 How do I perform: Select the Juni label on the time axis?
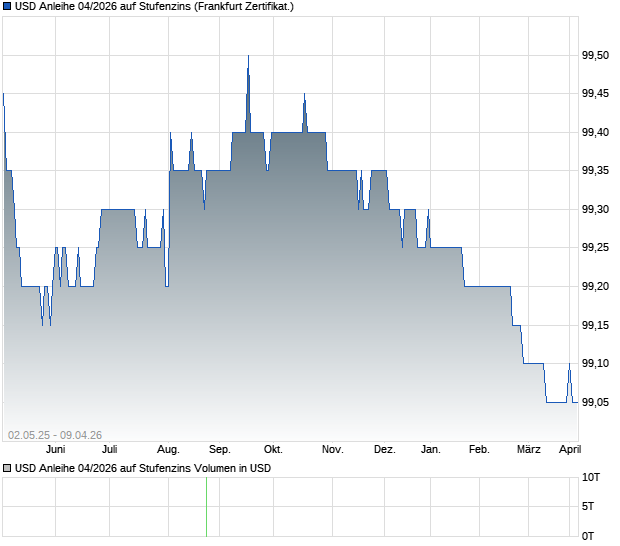[55, 450]
